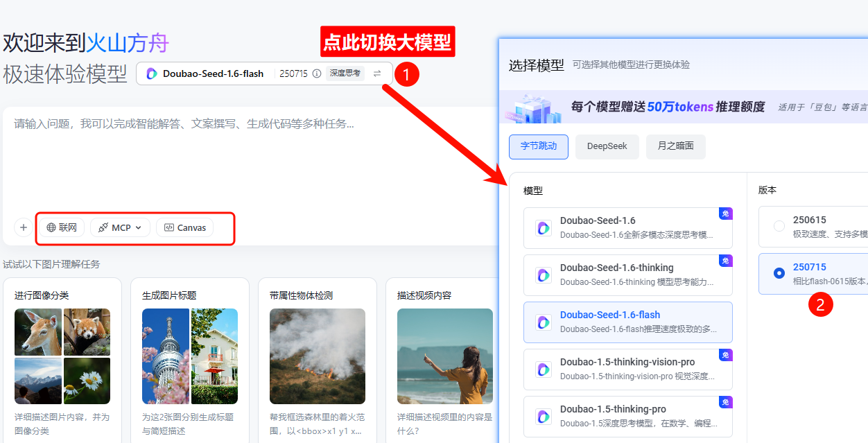Open the 进行图像分类 example card
The height and width of the screenshot is (443, 868).
pos(62,361)
